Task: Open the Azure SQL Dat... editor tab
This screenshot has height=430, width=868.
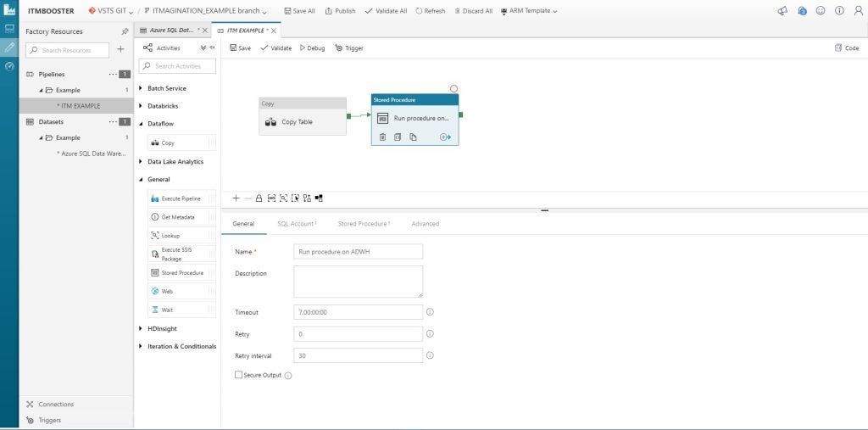Action: (171, 31)
